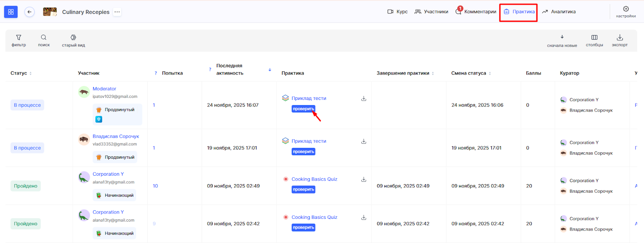This screenshot has height=243, width=644.
Task: Switch to the old view
Action: 73,40
